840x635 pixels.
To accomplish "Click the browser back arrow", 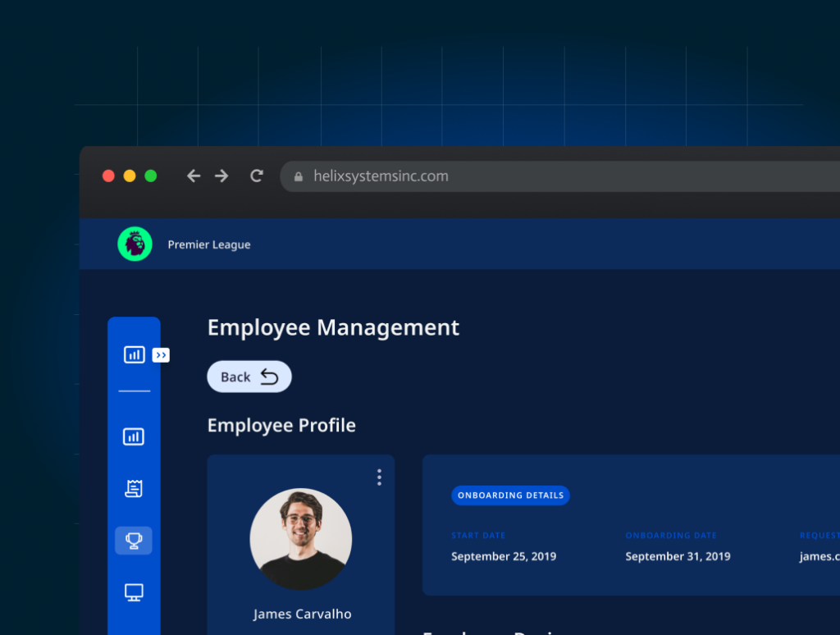I will (194, 176).
